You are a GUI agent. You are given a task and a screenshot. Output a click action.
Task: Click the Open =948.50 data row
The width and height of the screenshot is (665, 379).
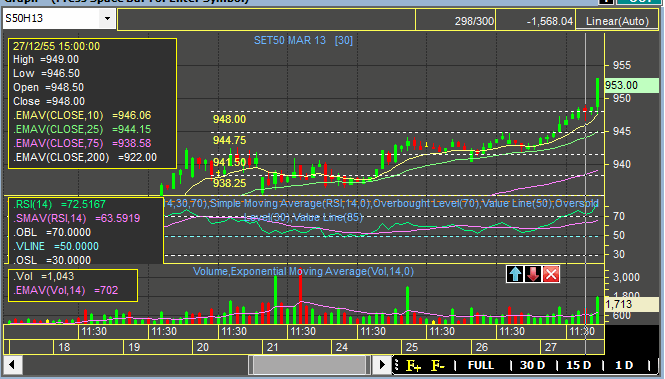click(x=48, y=87)
